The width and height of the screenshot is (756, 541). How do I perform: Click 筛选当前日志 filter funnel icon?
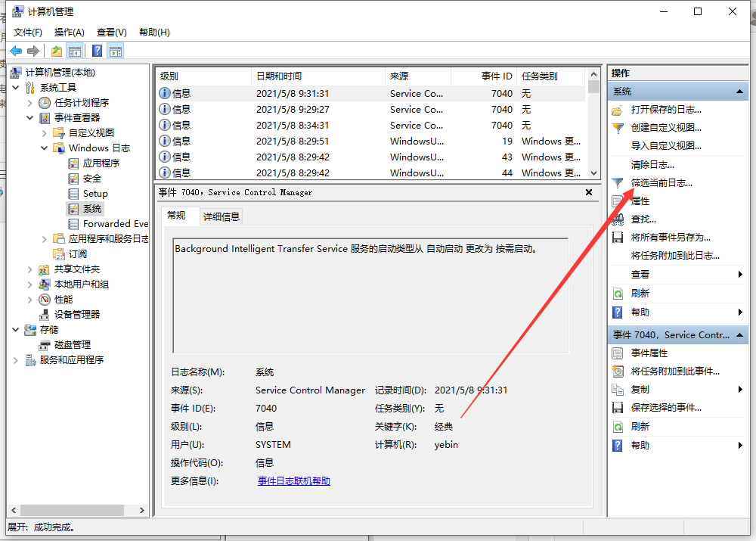[x=618, y=182]
